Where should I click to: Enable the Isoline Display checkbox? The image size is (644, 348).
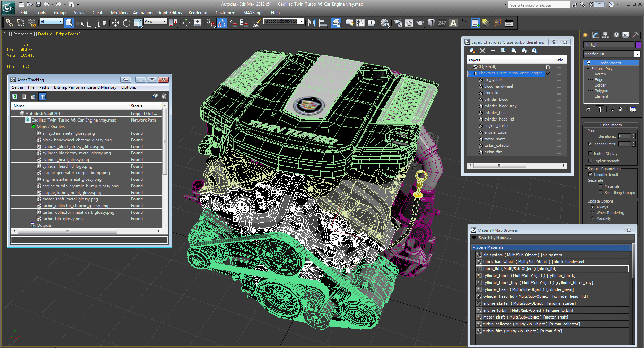(x=590, y=154)
